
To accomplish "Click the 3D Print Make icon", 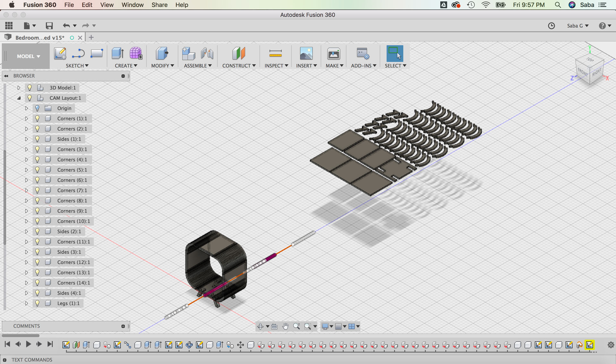I will click(x=333, y=53).
